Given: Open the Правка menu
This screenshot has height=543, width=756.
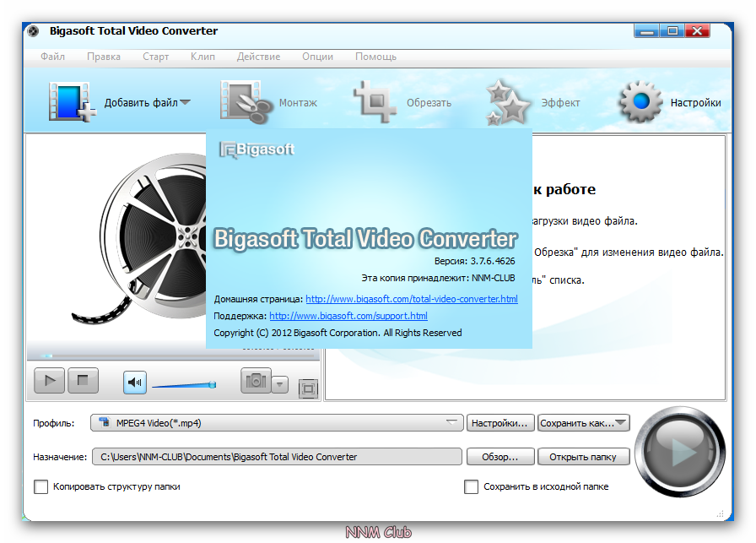Looking at the screenshot, I should pos(104,57).
